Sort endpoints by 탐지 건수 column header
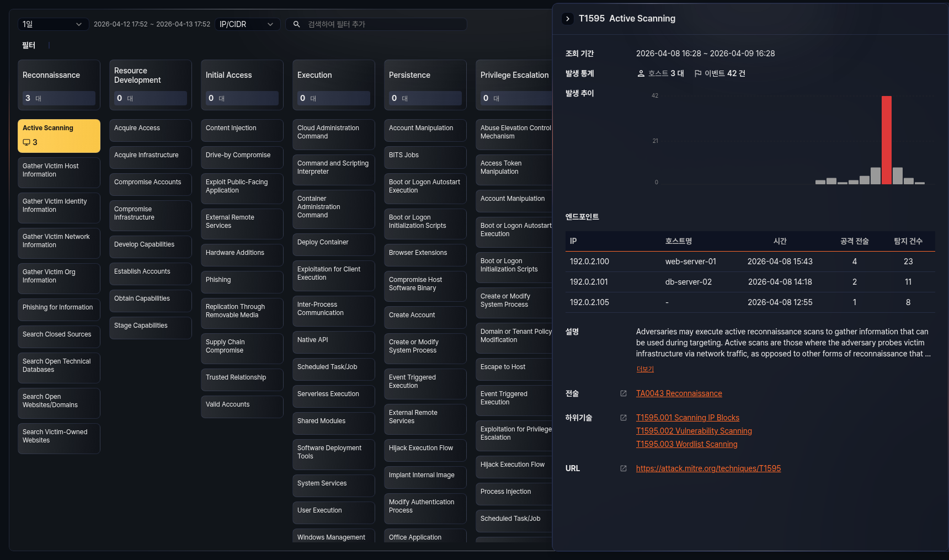This screenshot has width=949, height=560. (908, 241)
